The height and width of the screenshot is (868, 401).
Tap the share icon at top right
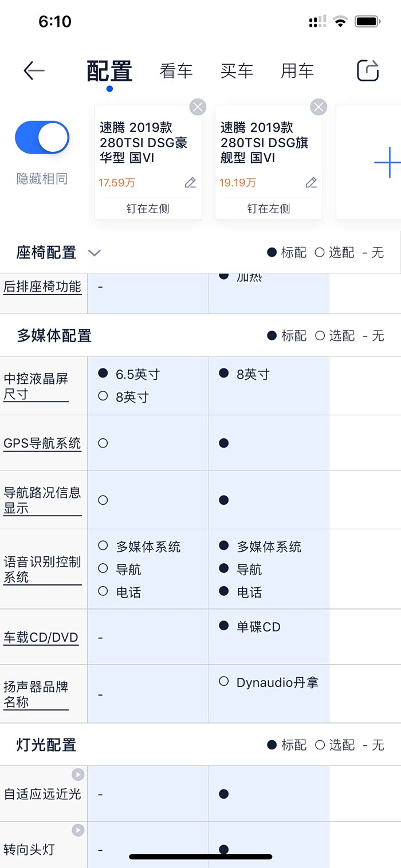pos(368,70)
